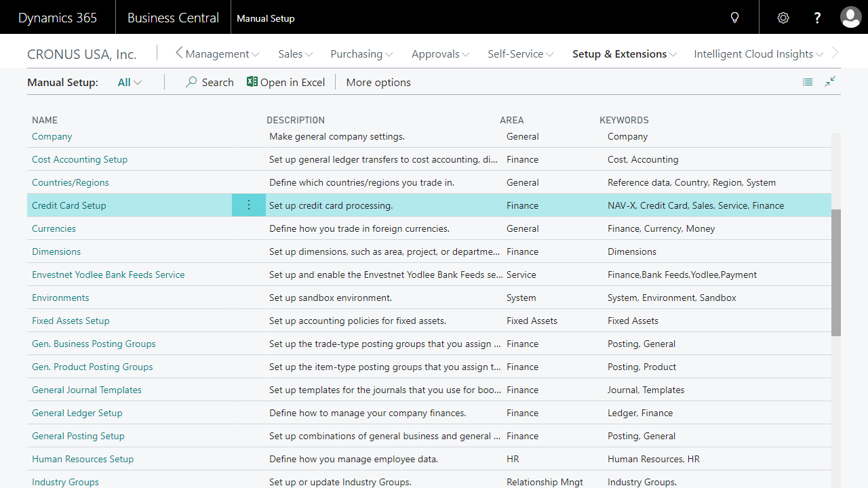Open Envestnet Yodlee Bank Feeds Service link
The image size is (868, 488).
(108, 274)
